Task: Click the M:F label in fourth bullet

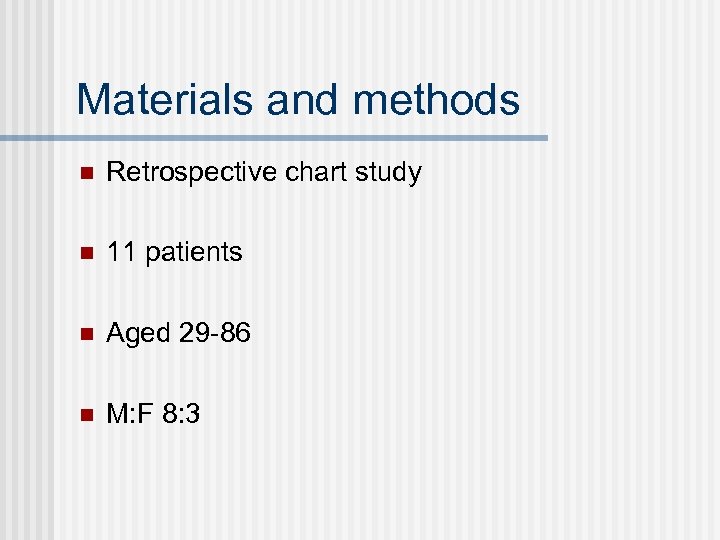Action: point(128,412)
